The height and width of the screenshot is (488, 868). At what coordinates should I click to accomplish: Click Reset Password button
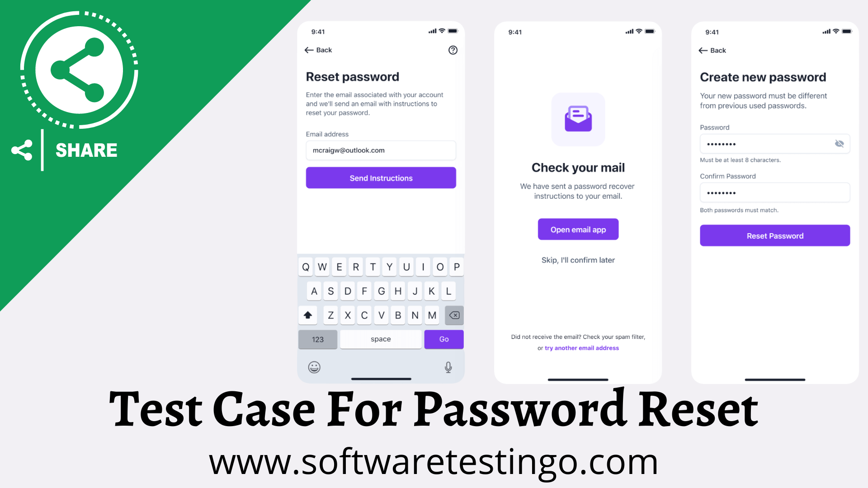point(775,235)
